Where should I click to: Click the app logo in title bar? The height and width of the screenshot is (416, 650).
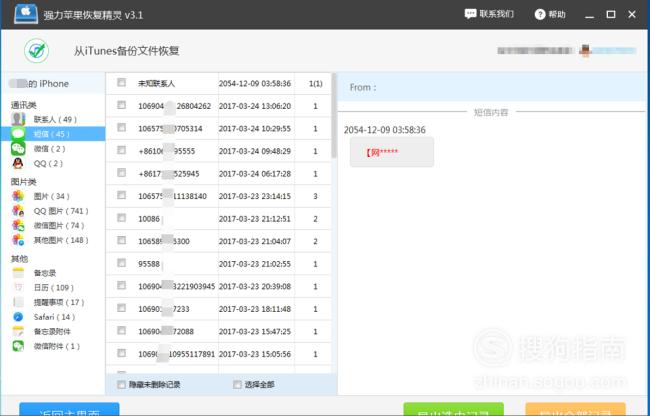(x=26, y=13)
